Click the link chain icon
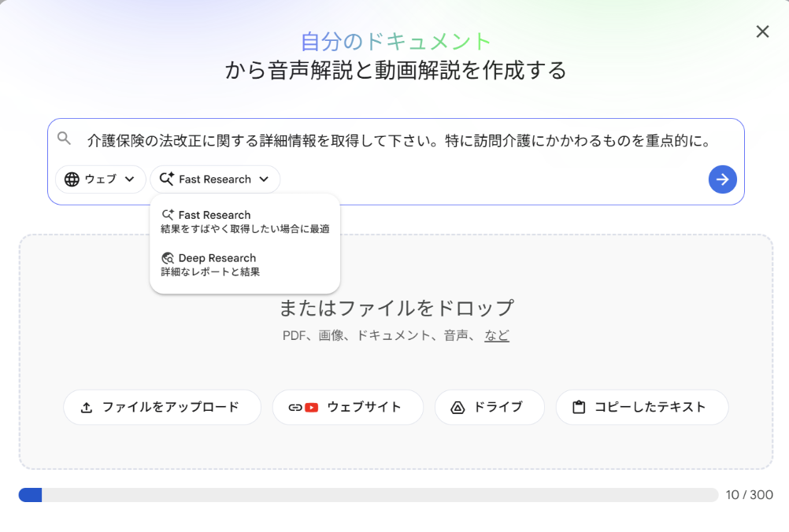 coord(295,408)
